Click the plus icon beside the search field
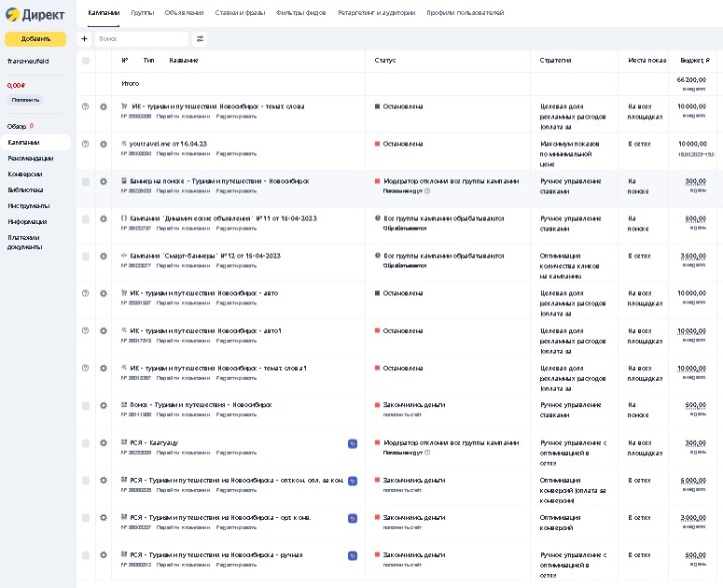723x588 pixels. [x=85, y=39]
